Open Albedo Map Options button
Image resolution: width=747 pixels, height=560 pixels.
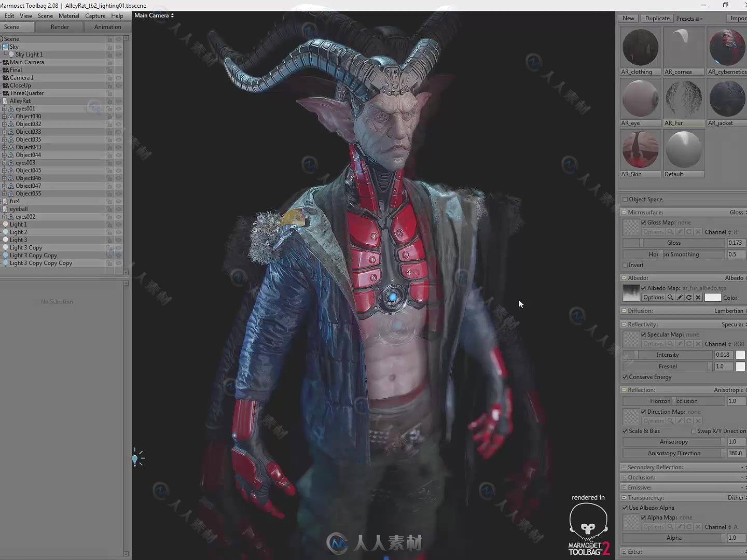click(x=653, y=298)
